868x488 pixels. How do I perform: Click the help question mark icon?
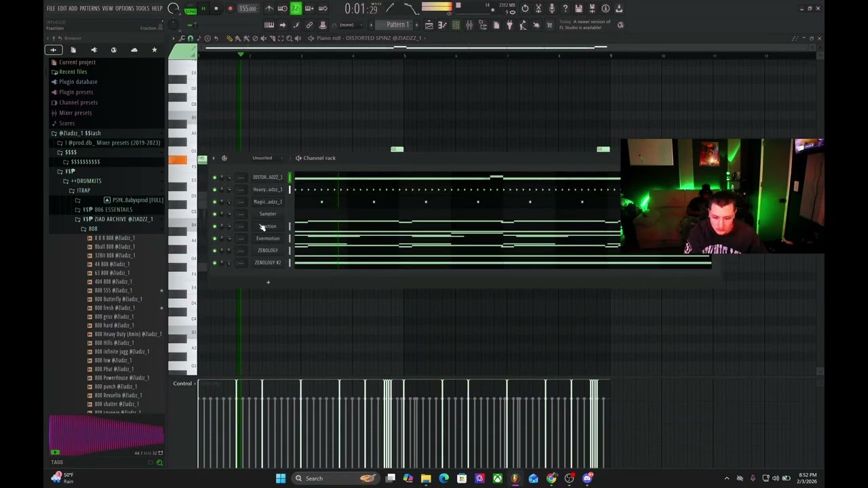565,9
